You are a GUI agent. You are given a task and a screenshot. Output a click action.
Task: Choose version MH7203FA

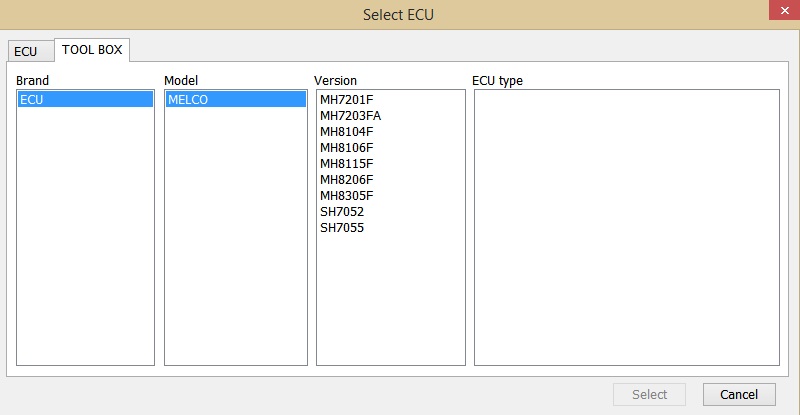tap(350, 115)
